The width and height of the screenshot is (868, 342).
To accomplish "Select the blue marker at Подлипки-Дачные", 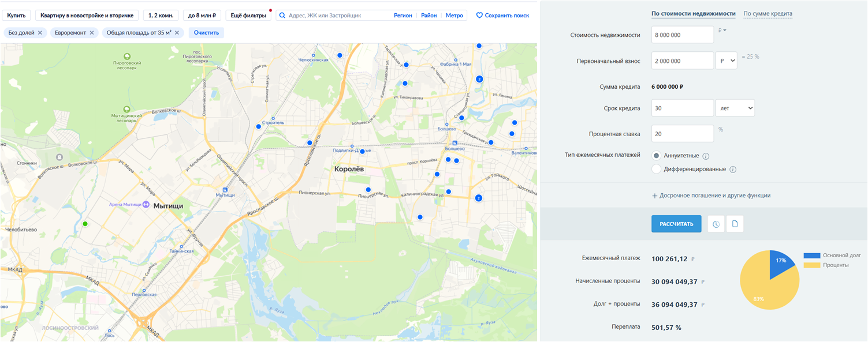I will pyautogui.click(x=363, y=152).
